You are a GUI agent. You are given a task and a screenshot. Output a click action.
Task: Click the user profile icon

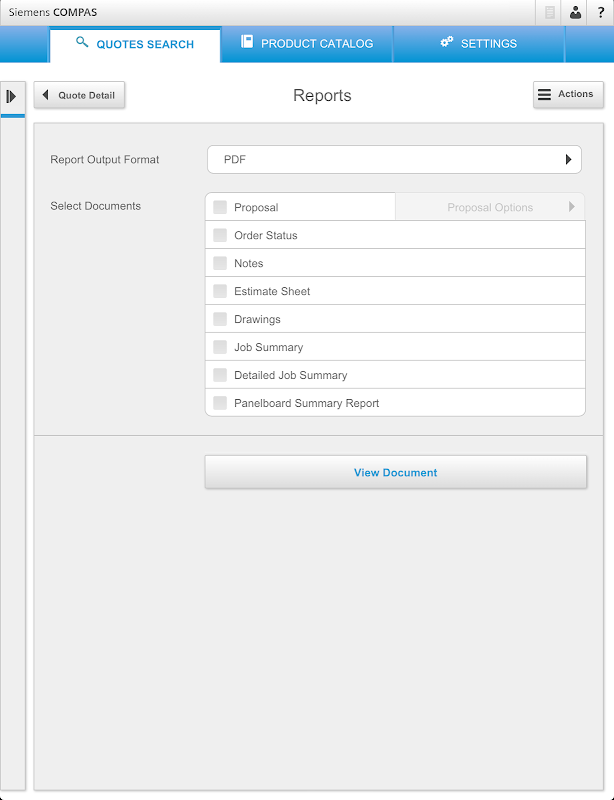[575, 13]
